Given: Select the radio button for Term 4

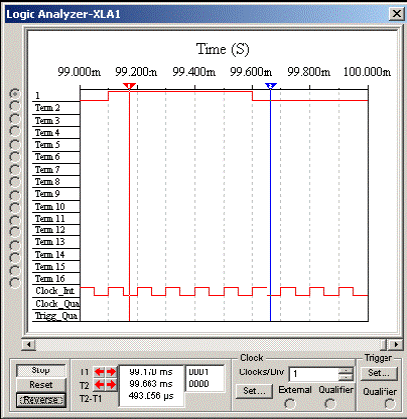Looking at the screenshot, I should point(15,131).
